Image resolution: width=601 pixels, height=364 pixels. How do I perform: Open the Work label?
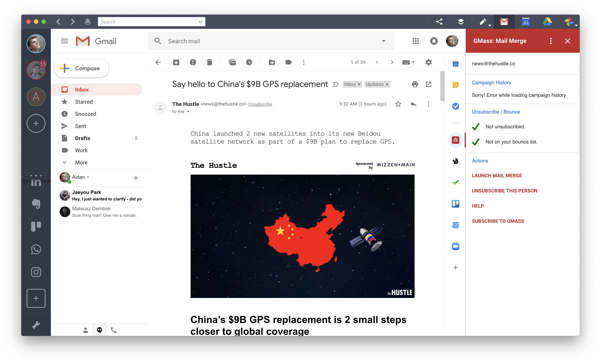pos(97,150)
